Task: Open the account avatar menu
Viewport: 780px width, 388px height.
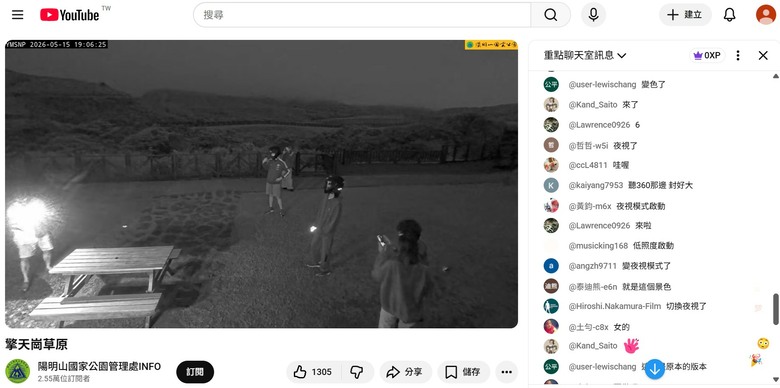Action: tap(766, 14)
